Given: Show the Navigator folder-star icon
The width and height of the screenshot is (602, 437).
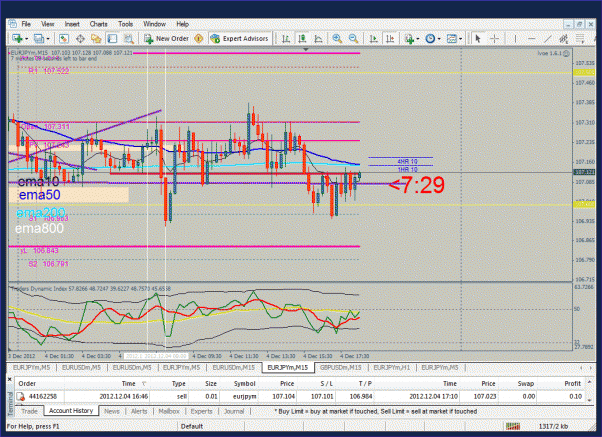Looking at the screenshot, I should (x=96, y=38).
